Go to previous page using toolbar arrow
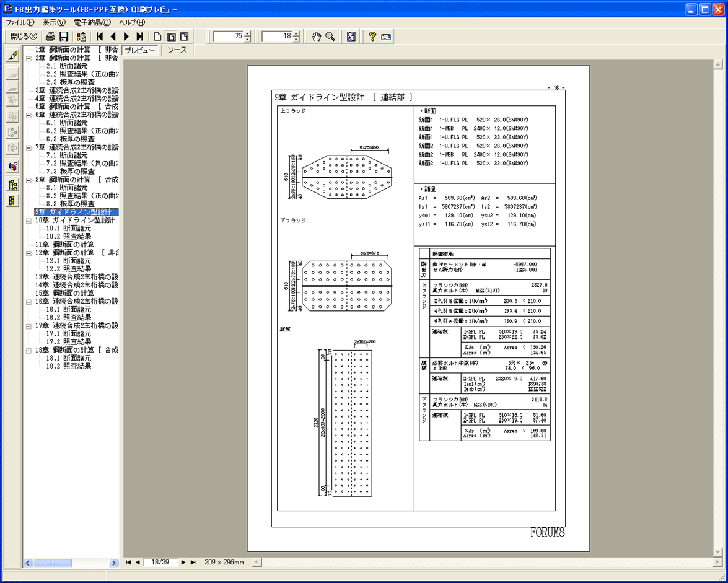 [113, 37]
